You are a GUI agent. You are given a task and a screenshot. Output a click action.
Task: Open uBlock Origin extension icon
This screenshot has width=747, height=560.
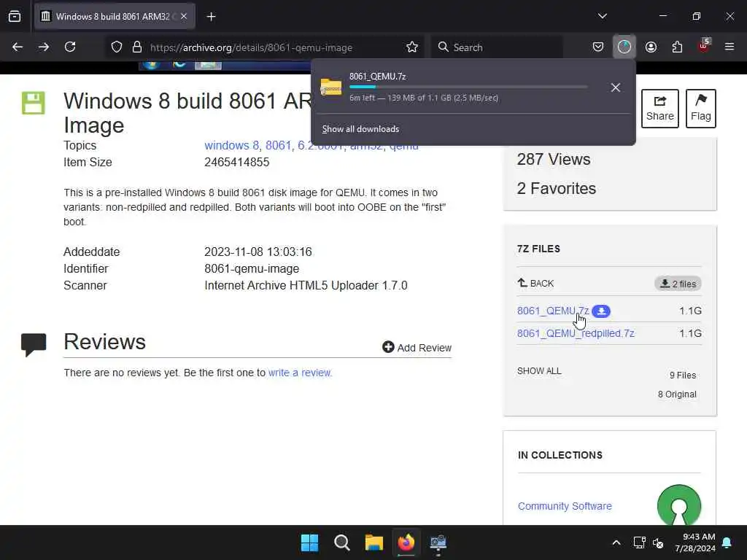pos(703,47)
